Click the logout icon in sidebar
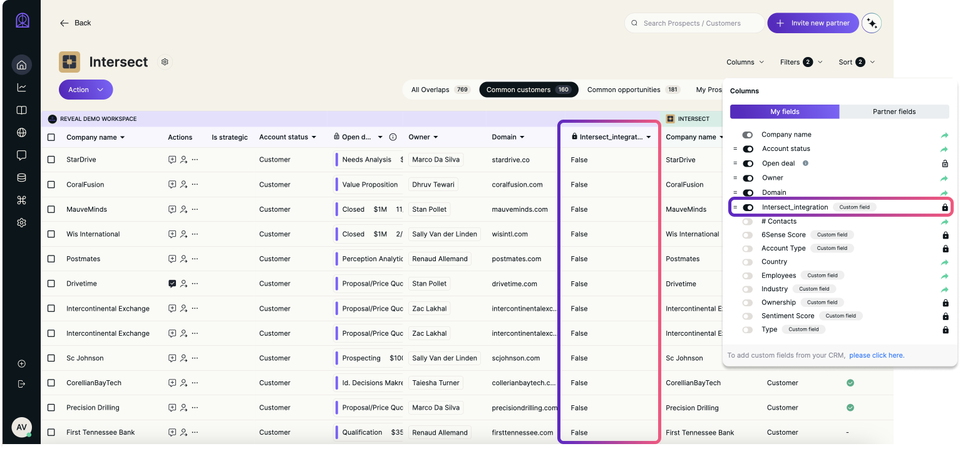The image size is (980, 461). click(x=21, y=383)
